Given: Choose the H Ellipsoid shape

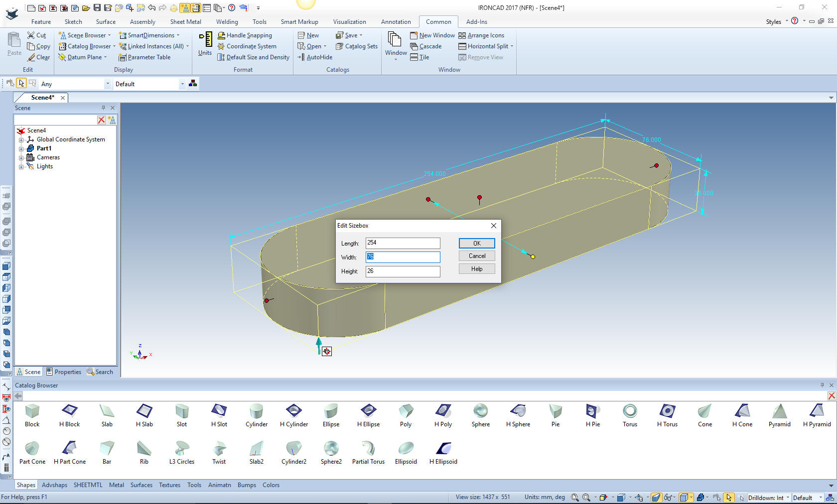Looking at the screenshot, I should (443, 453).
